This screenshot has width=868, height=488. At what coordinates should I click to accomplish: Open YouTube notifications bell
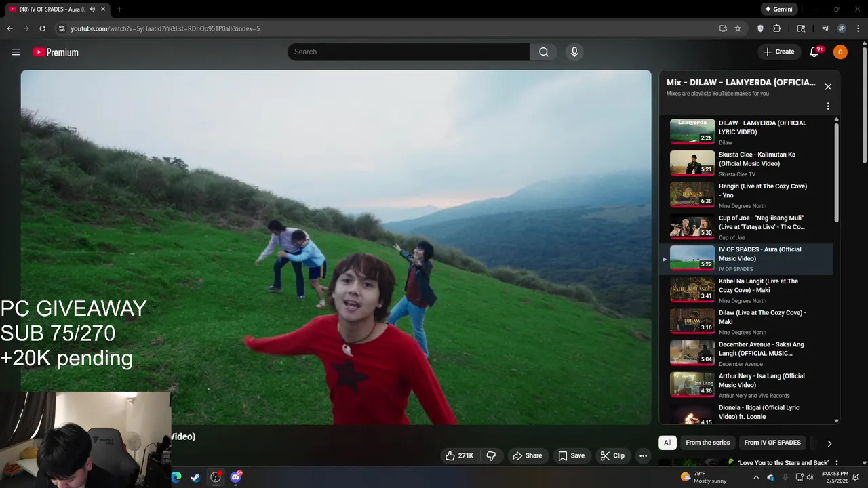click(815, 52)
